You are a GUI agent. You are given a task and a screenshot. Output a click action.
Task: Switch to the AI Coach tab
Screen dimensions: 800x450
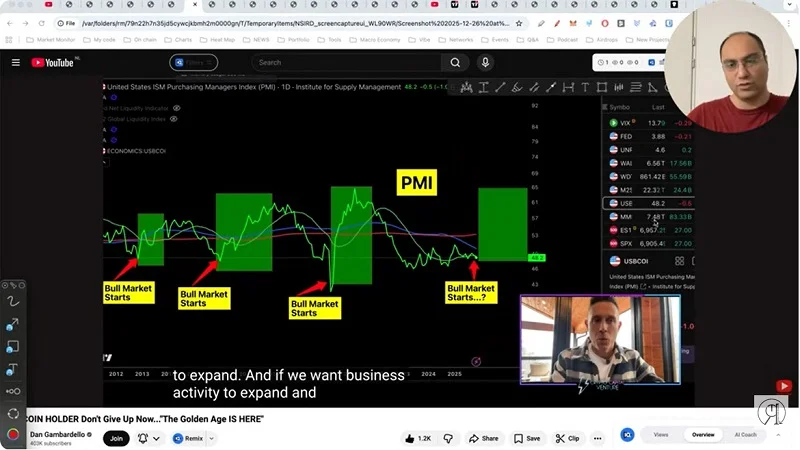[746, 435]
